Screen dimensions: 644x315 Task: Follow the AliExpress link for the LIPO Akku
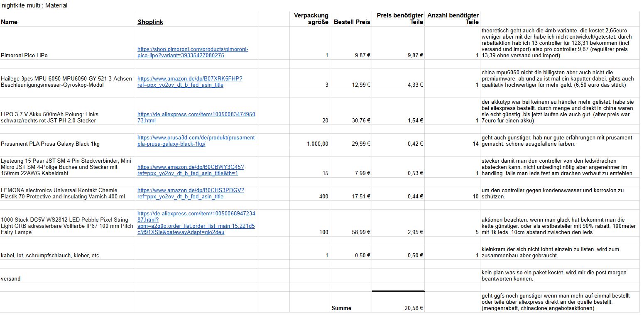[196, 117]
